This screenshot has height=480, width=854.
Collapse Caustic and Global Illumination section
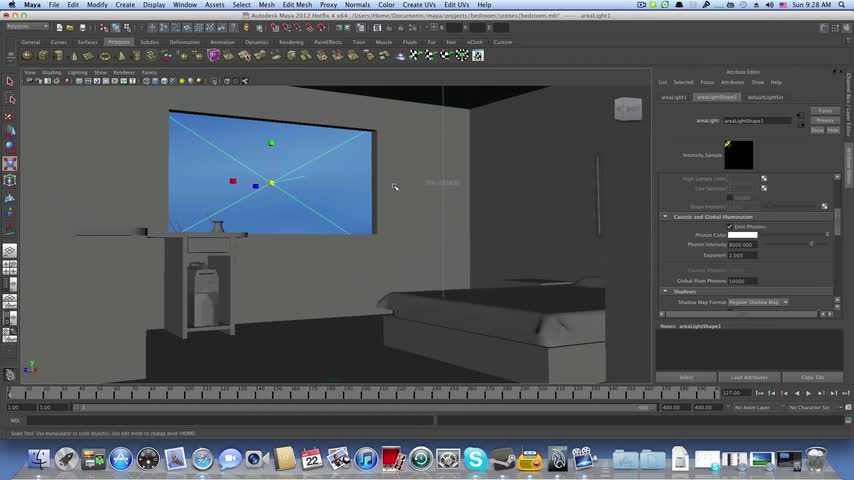click(x=665, y=217)
